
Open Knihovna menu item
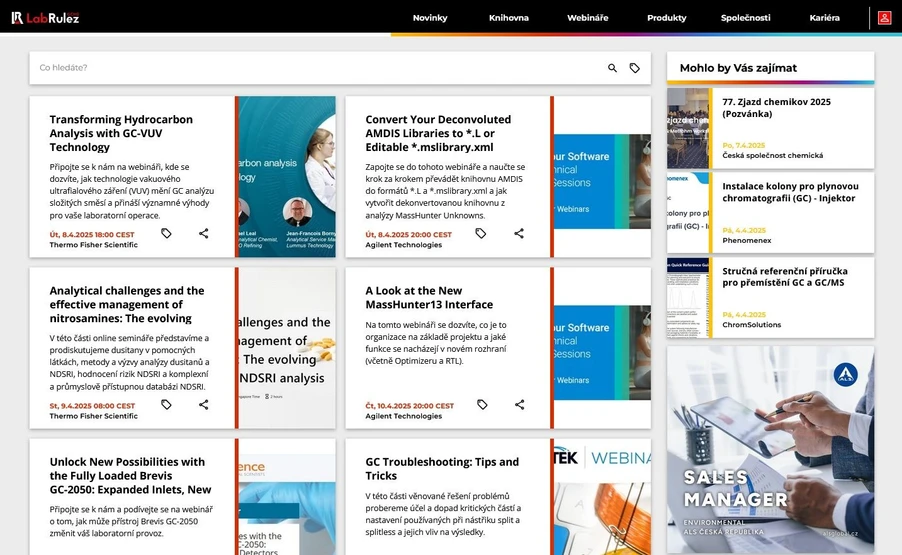click(x=509, y=18)
